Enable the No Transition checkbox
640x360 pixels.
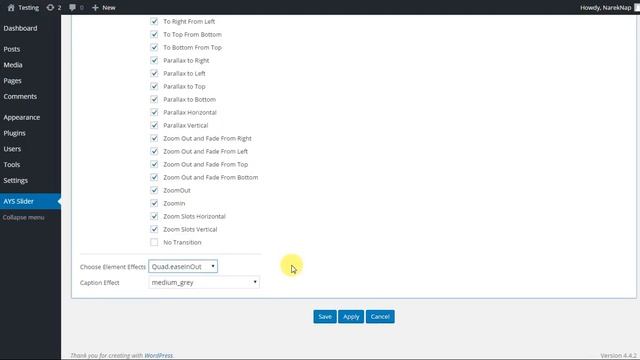tap(154, 242)
